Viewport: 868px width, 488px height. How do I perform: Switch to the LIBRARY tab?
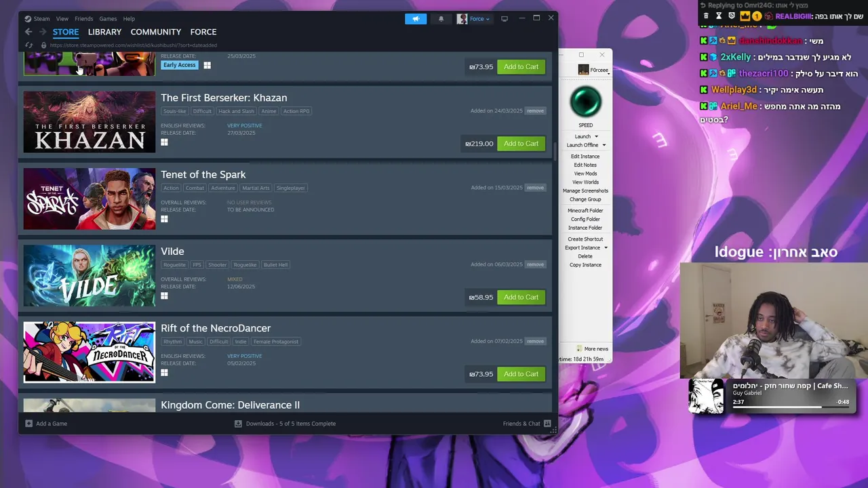(x=104, y=32)
